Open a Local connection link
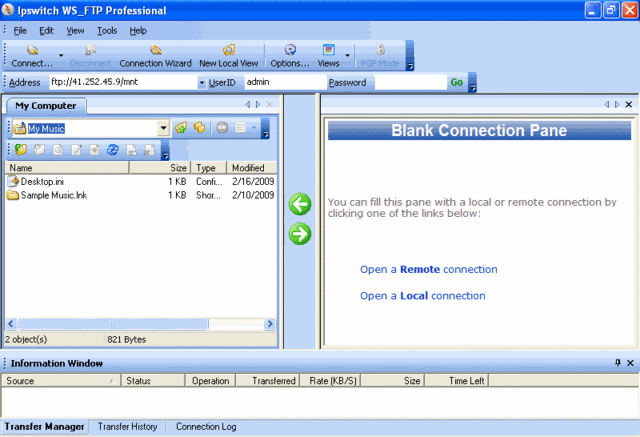The image size is (640, 437). pyautogui.click(x=422, y=296)
